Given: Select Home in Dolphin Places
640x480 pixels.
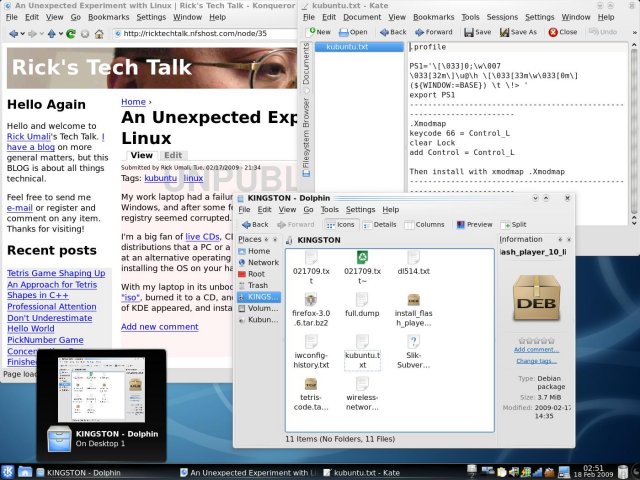Looking at the screenshot, I should pyautogui.click(x=259, y=251).
